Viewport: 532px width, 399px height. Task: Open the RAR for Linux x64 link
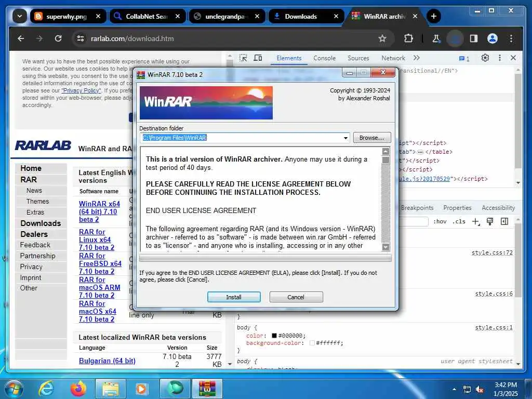[x=96, y=240]
